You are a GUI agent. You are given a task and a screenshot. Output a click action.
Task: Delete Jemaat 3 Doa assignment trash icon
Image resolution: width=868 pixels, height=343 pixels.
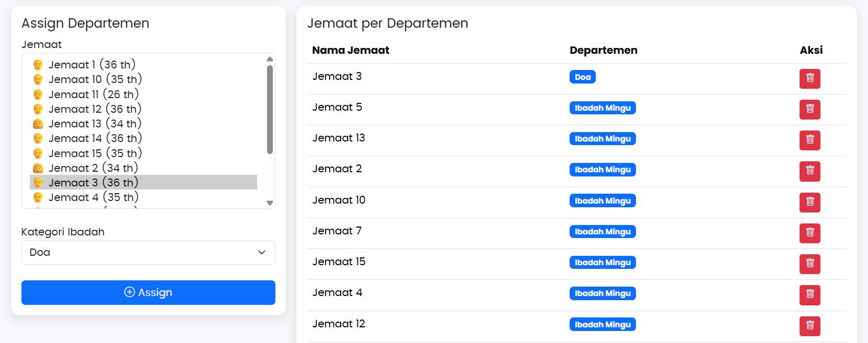809,78
